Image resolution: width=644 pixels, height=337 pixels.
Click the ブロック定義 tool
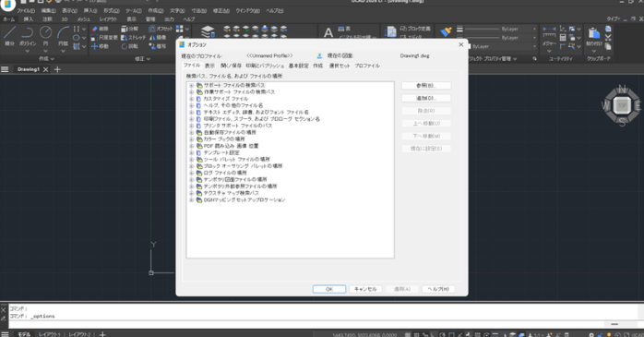[x=415, y=29]
